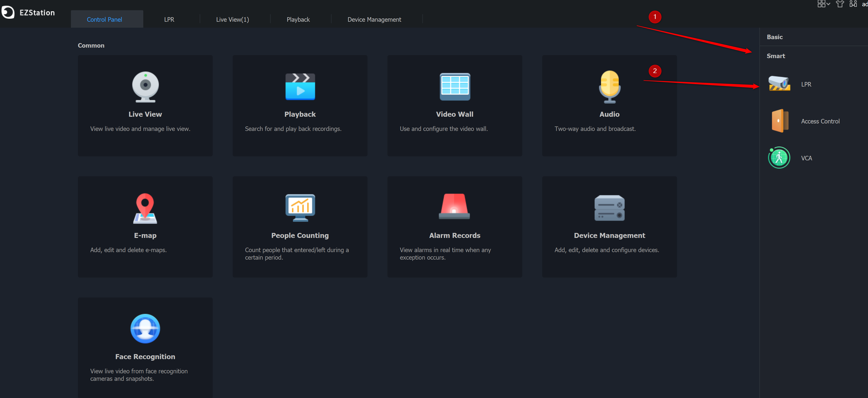
Task: Expand the Basic section in side panel
Action: click(775, 37)
